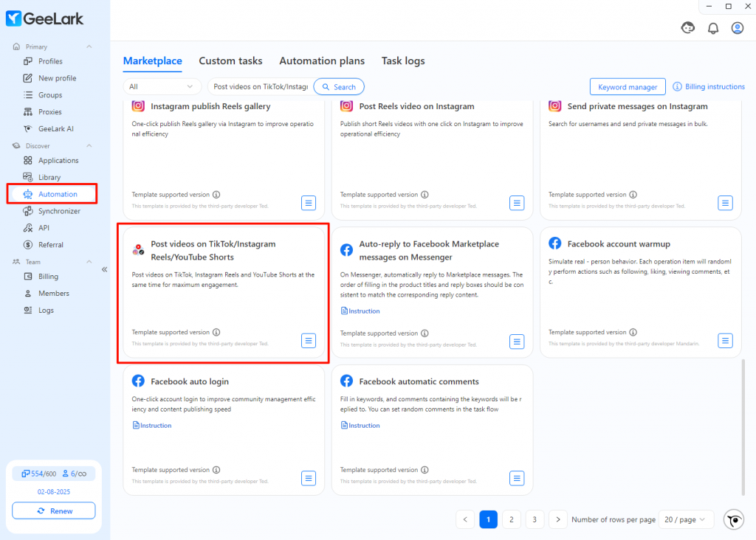Open Proxies in sidebar

point(50,111)
